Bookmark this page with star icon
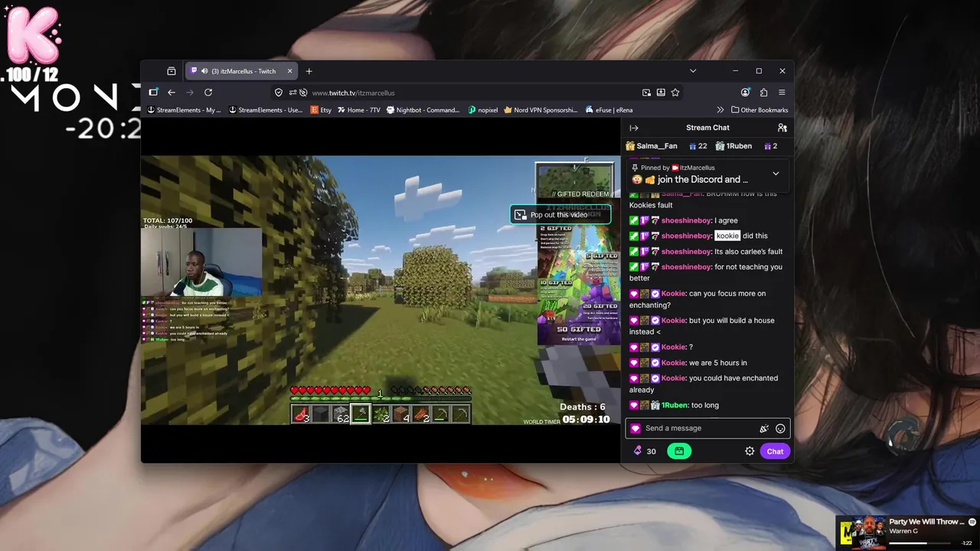Image resolution: width=980 pixels, height=551 pixels. point(675,93)
